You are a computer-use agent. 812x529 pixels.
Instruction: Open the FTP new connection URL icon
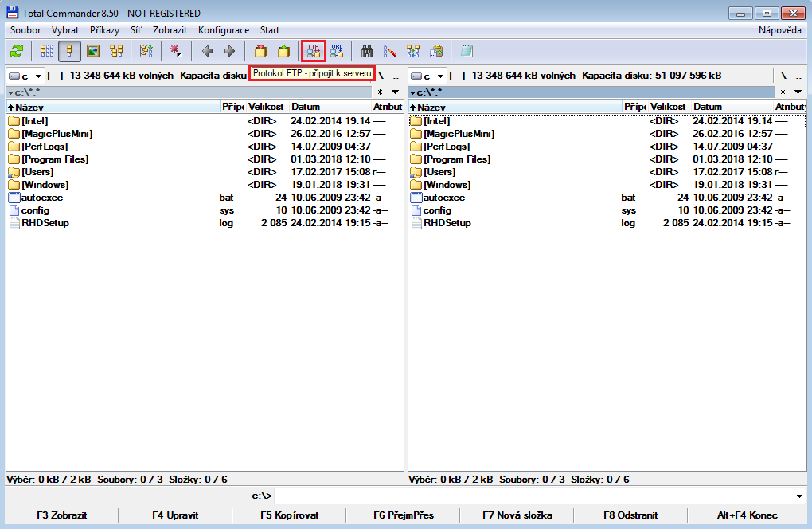click(337, 52)
